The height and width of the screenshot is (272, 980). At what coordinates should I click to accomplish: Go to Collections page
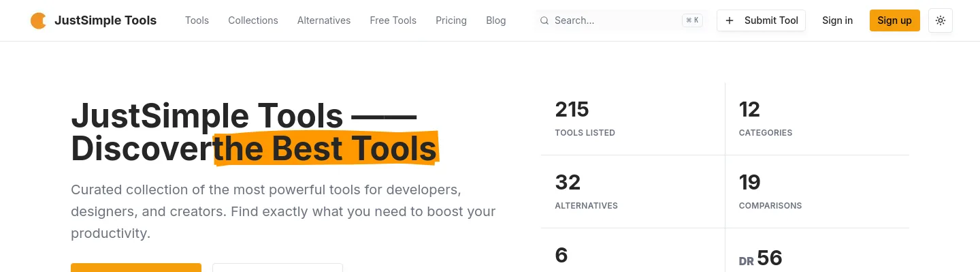pos(253,20)
